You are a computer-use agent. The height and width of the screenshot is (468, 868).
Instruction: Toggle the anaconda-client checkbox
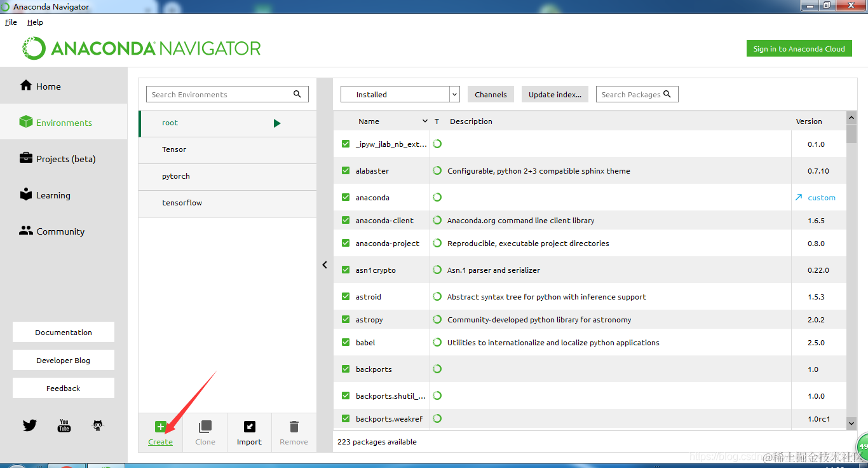point(346,220)
